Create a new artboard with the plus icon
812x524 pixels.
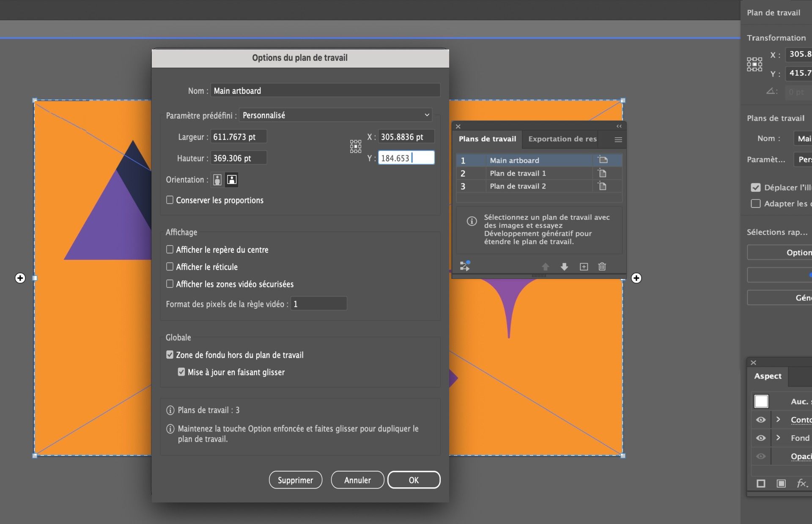tap(584, 267)
